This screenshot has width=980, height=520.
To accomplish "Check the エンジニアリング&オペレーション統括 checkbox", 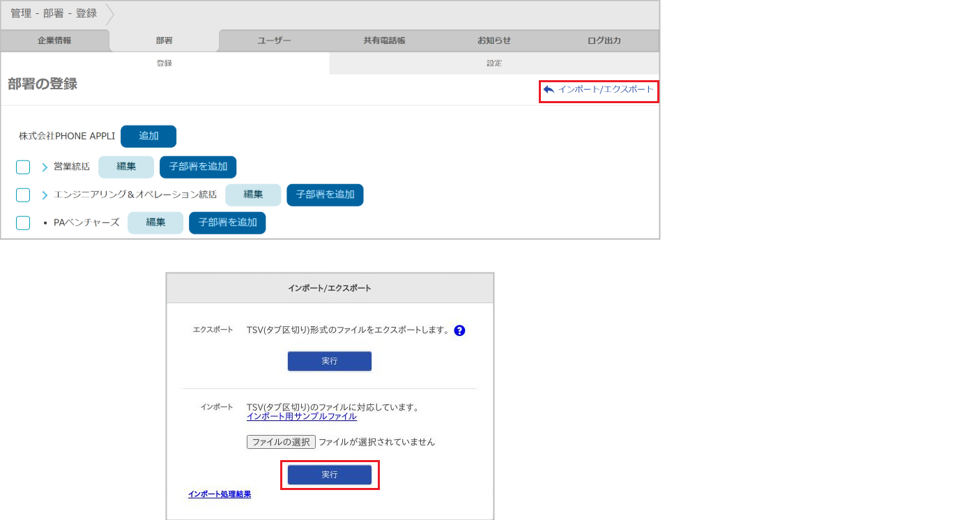I will coord(23,195).
